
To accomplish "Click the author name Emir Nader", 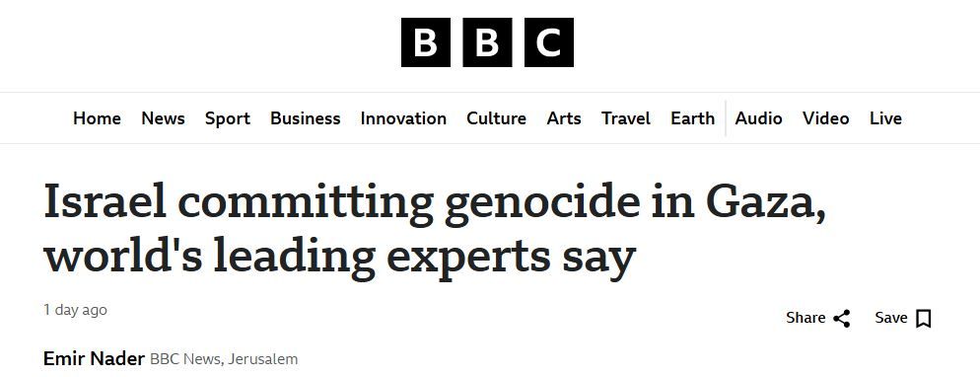I will pyautogui.click(x=95, y=359).
